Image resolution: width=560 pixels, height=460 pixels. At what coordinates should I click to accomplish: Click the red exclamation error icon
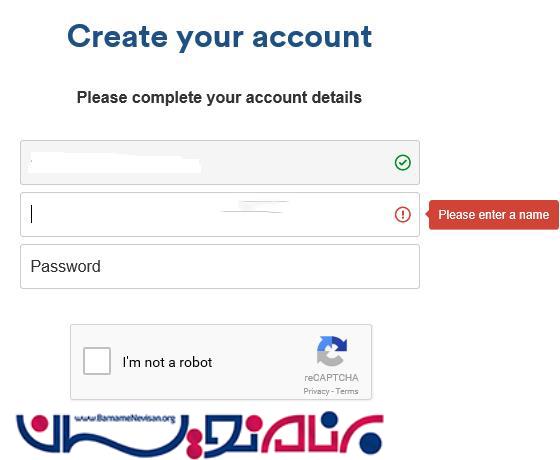(402, 215)
